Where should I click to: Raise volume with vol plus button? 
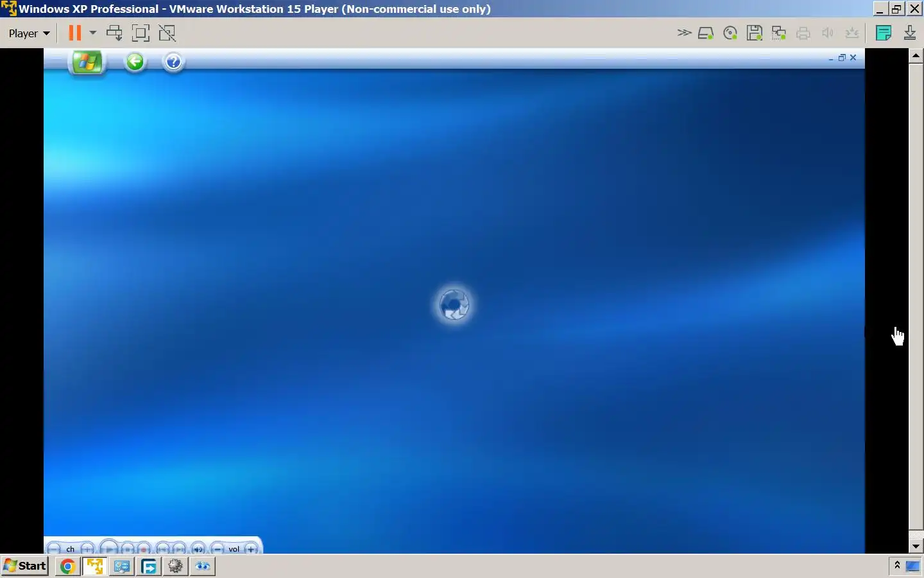pos(252,549)
